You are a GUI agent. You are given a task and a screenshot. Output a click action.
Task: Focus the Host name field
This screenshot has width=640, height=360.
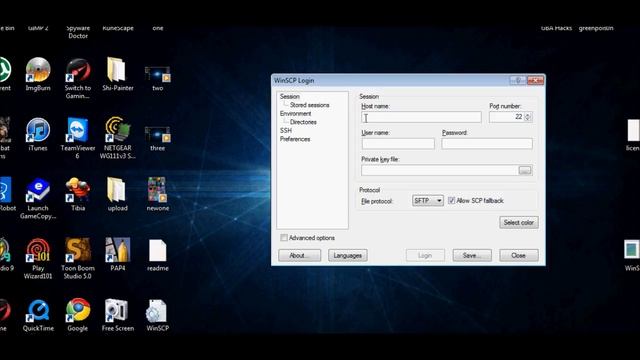pyautogui.click(x=421, y=117)
